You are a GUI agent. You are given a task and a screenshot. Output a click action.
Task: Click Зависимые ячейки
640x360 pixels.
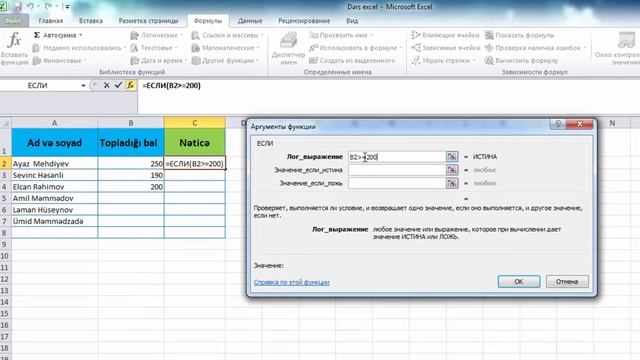pyautogui.click(x=445, y=48)
